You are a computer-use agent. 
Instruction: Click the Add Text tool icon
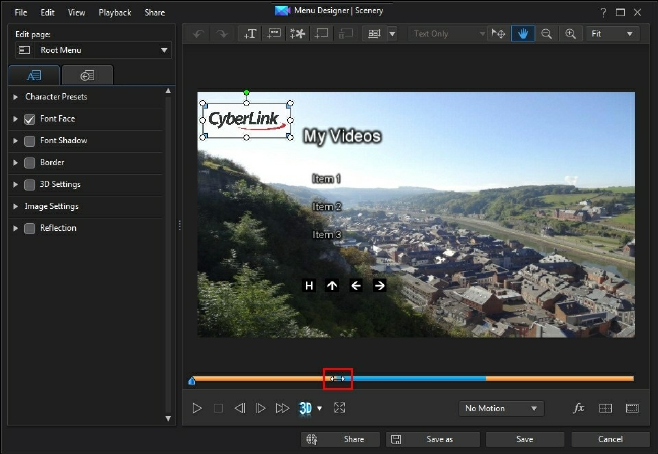[x=251, y=34]
